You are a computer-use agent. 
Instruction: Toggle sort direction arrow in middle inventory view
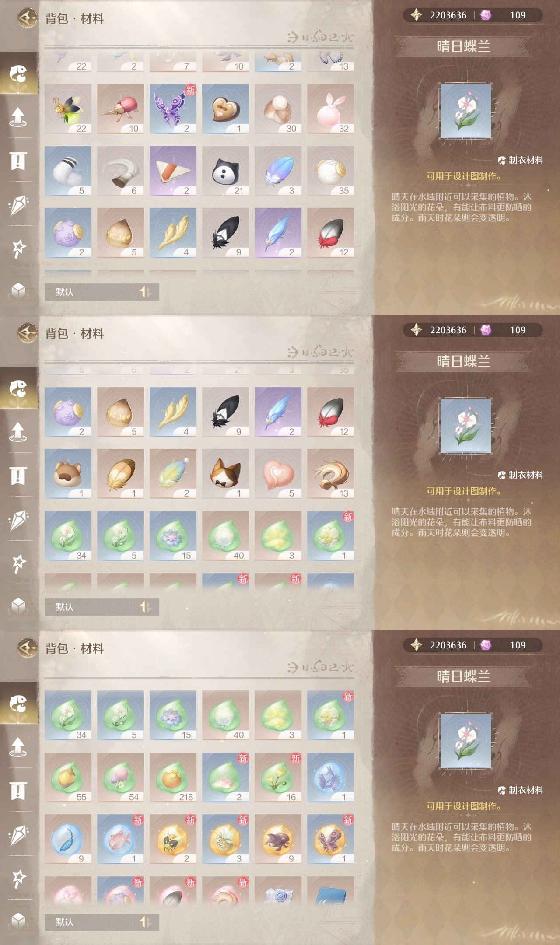[x=145, y=607]
